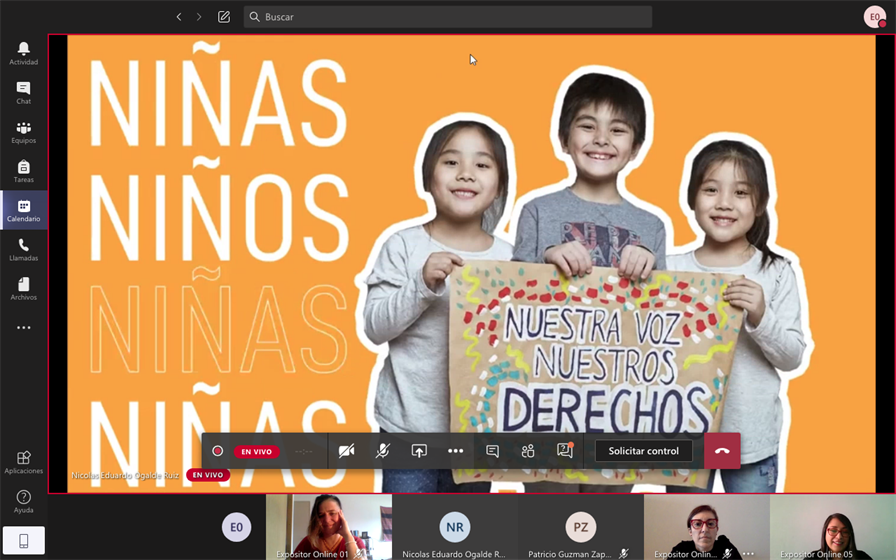Click the EN VIVO label beside presenter name
Viewport: 896px width, 560px height.
coord(208,475)
